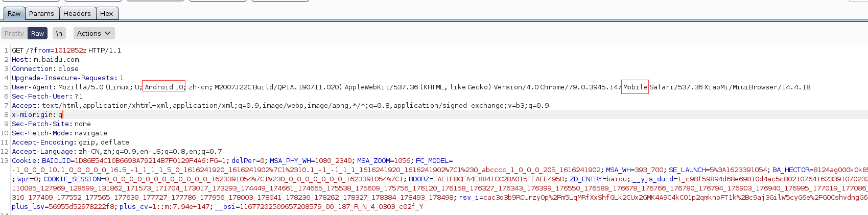Click the BA_HECTOR cookie name

pos(791,170)
